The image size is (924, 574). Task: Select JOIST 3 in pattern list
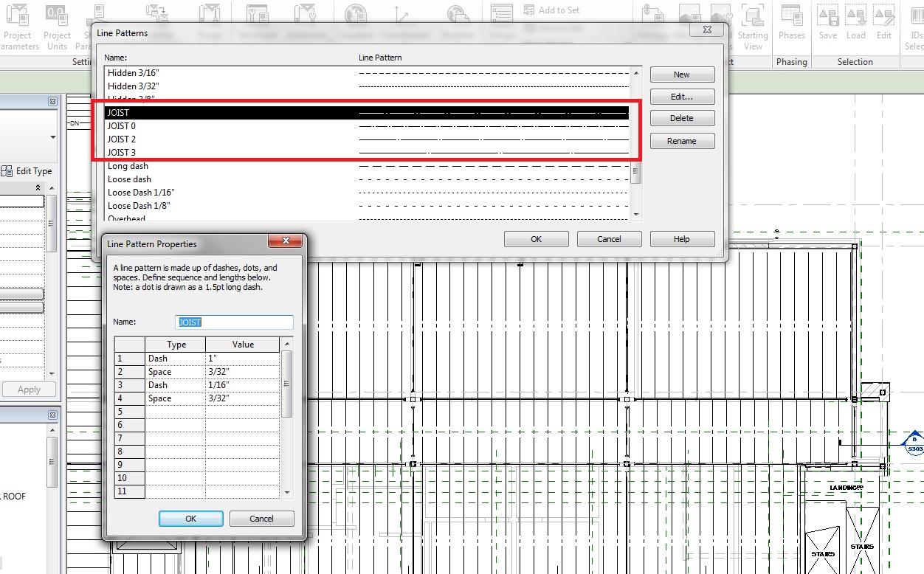tap(367, 153)
